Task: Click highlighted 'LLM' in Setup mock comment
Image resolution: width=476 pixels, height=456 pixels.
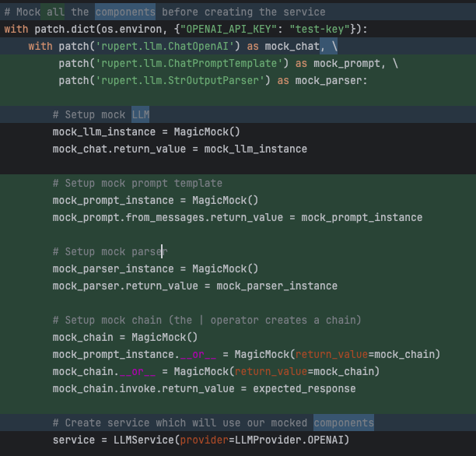Action: 141,114
